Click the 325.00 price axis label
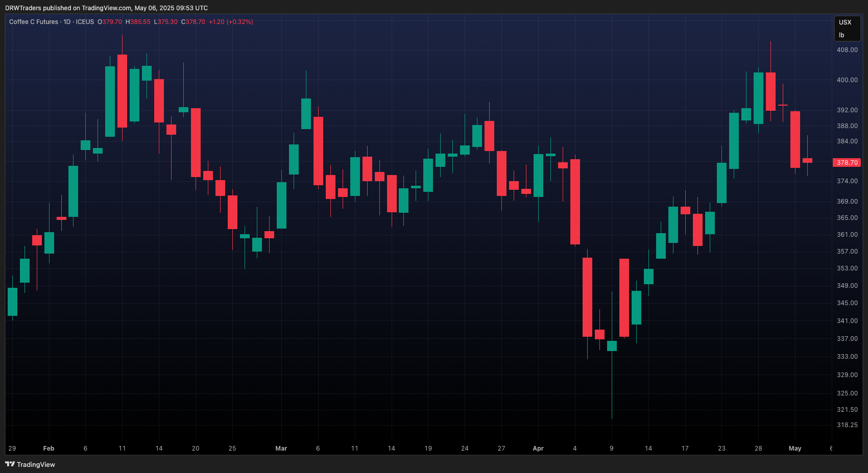Screen dimensions: 868x473 [x=847, y=393]
